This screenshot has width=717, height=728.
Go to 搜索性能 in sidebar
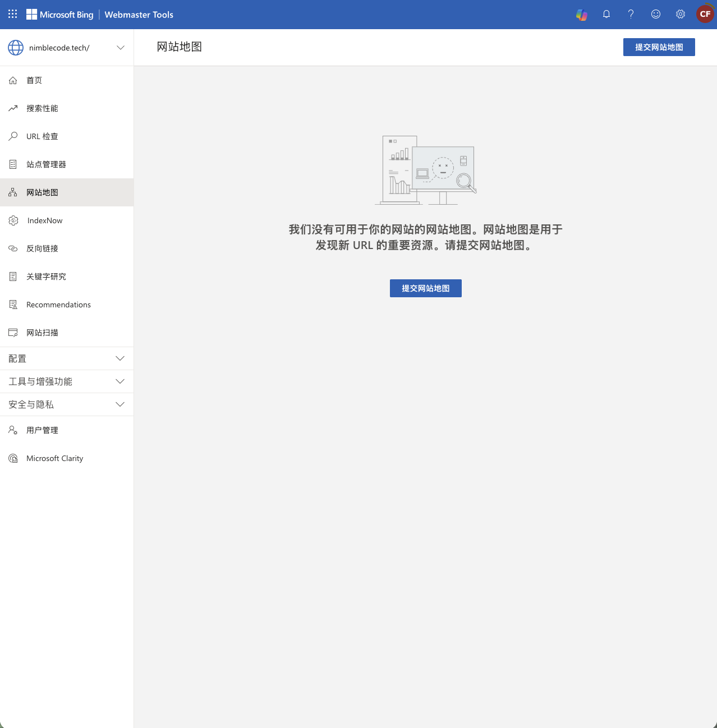42,108
